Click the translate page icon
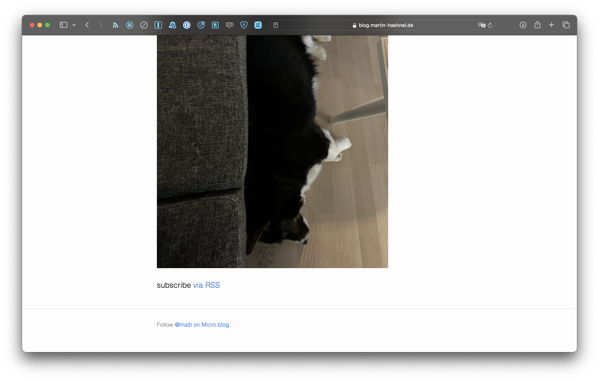This screenshot has width=599, height=381. (482, 25)
